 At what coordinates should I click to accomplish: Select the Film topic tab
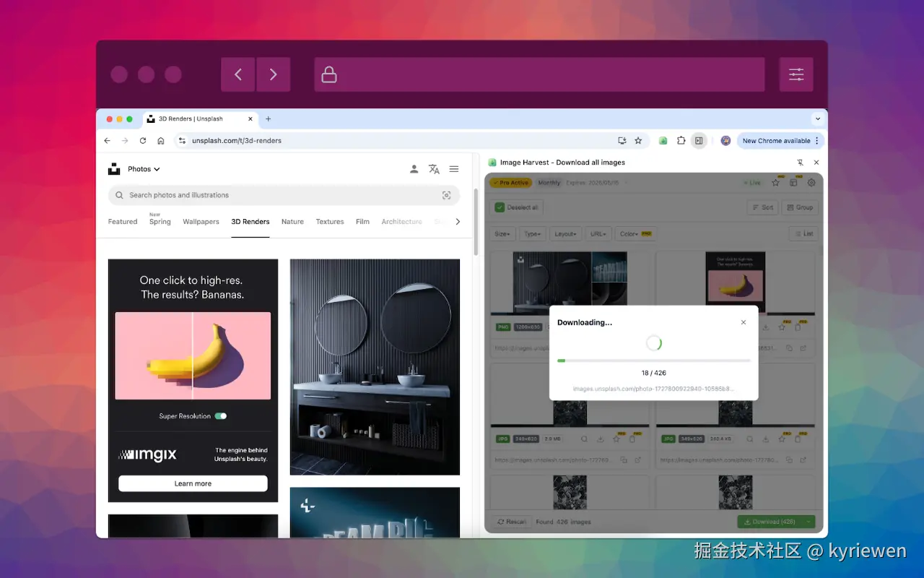[362, 222]
